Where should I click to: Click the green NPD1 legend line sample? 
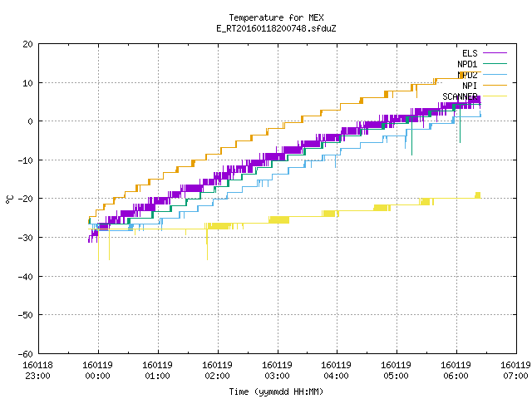495,64
